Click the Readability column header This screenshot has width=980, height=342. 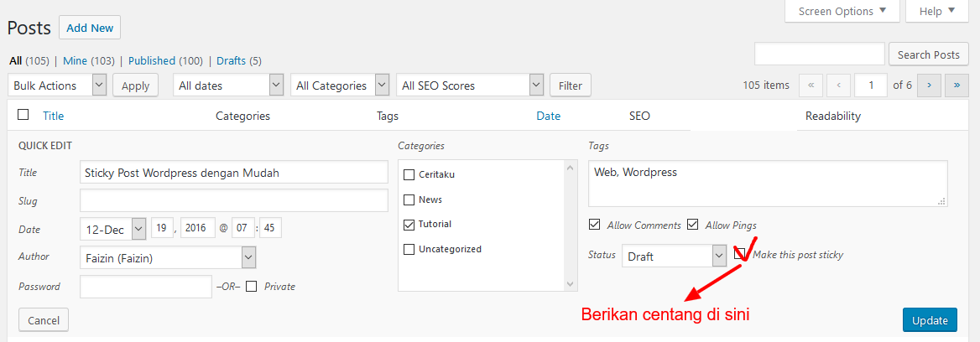833,116
